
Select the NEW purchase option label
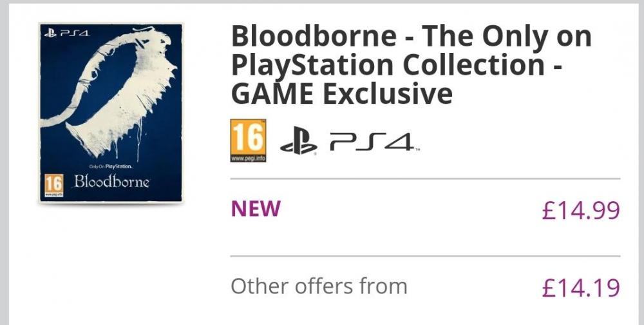[256, 209]
